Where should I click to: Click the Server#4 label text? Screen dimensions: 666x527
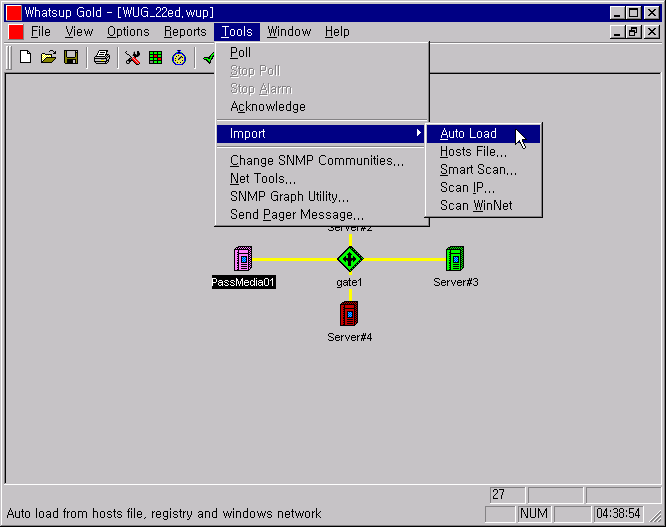coord(350,337)
